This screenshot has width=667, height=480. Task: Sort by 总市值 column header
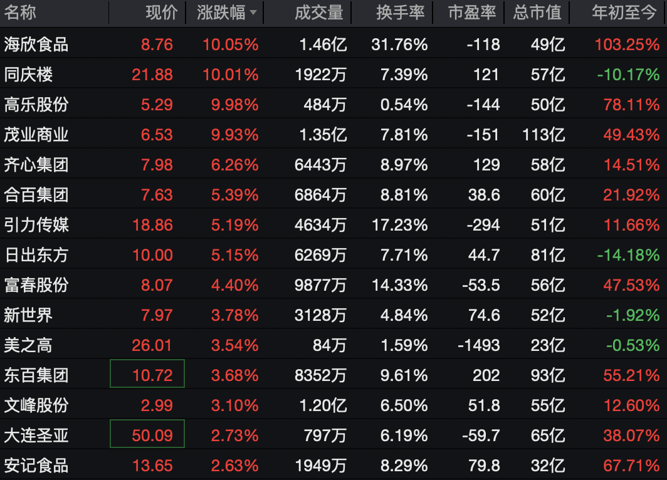click(537, 13)
